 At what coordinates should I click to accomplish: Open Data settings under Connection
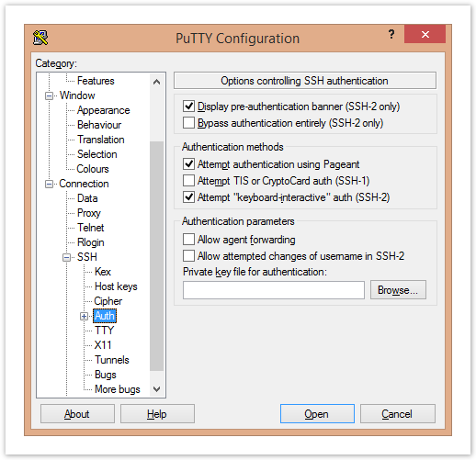[x=87, y=198]
